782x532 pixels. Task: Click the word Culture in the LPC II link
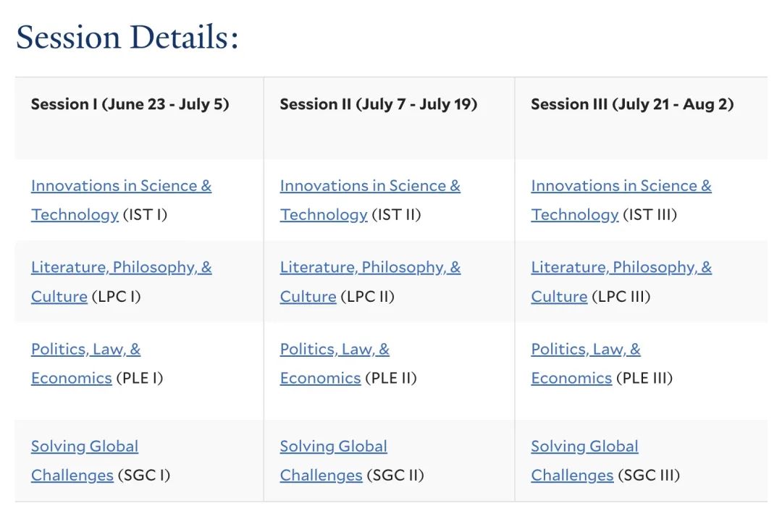[x=308, y=297]
